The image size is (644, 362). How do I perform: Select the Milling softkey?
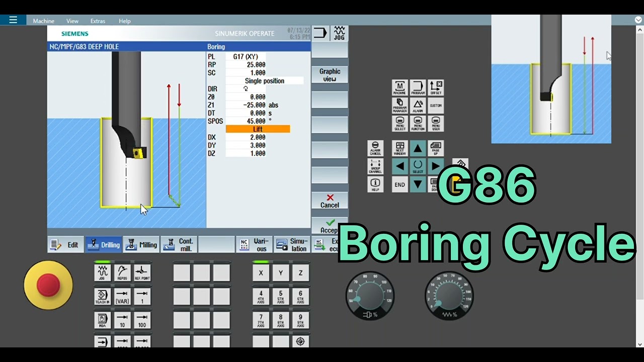[x=141, y=245]
